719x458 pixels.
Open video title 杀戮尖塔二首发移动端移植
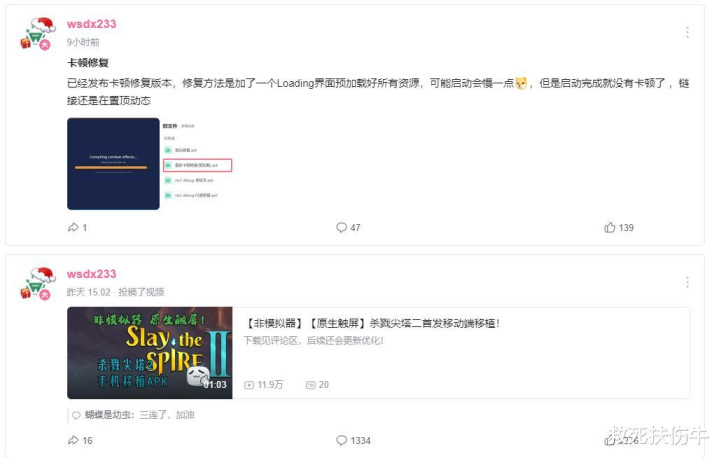point(371,323)
